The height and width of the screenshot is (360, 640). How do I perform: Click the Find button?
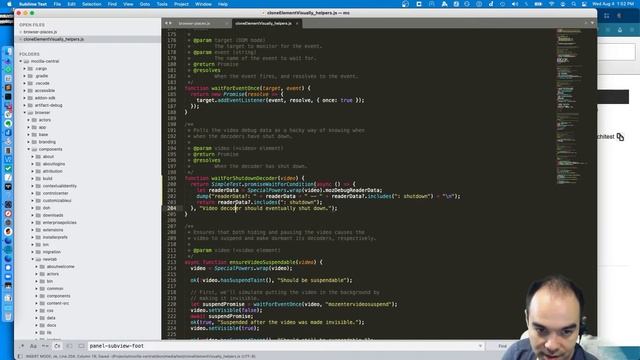(502, 346)
